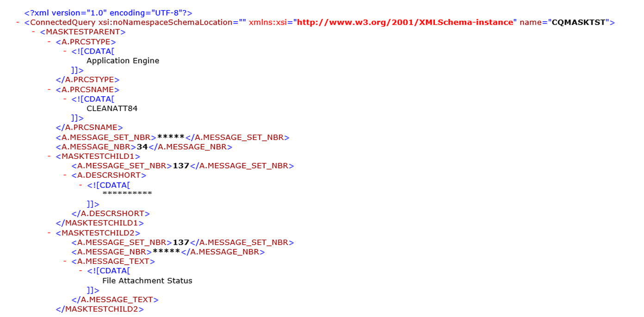Collapse the A.DESCRSHORT element

[x=66, y=175]
